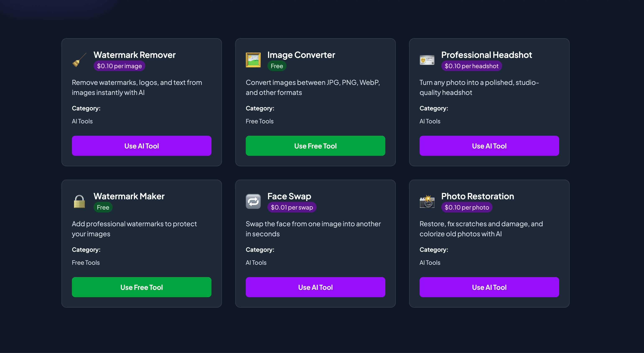Click the Watermark Remover title
Viewport: 644px width, 353px height.
[135, 55]
